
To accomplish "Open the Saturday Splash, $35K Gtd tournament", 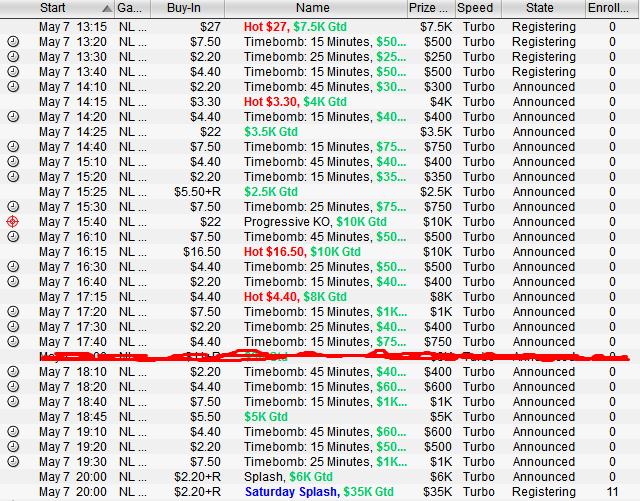I will point(319,492).
